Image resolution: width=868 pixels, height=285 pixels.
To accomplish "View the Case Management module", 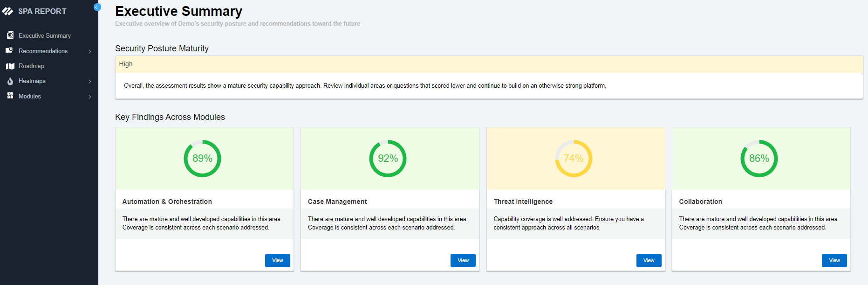I will click(x=463, y=260).
